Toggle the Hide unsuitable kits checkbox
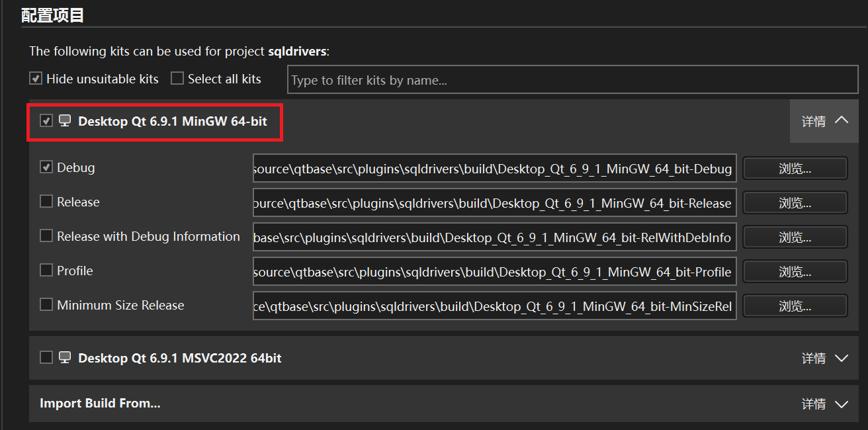This screenshot has height=430, width=868. [36, 79]
